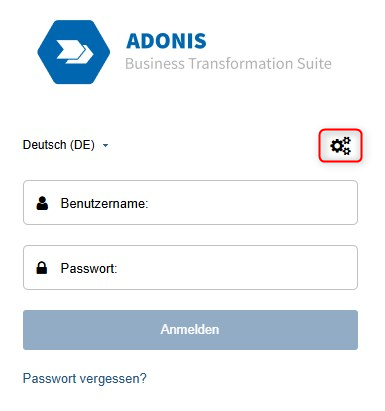Click the large cog of the settings icon
The image size is (385, 411).
click(337, 146)
